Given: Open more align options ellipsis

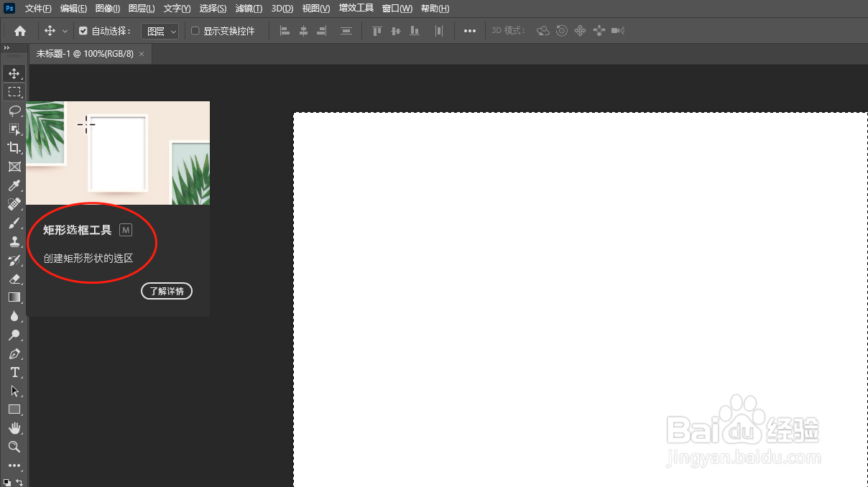Looking at the screenshot, I should click(469, 31).
